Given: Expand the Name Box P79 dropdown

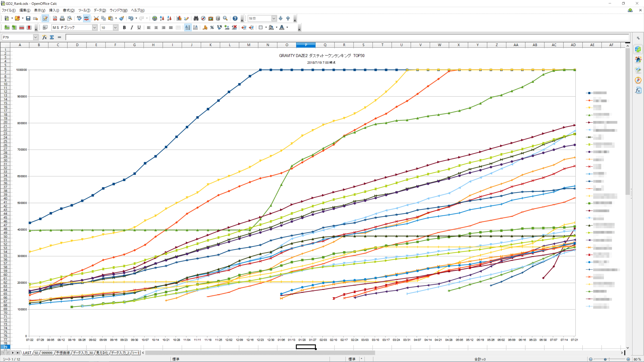Looking at the screenshot, I should [36, 37].
